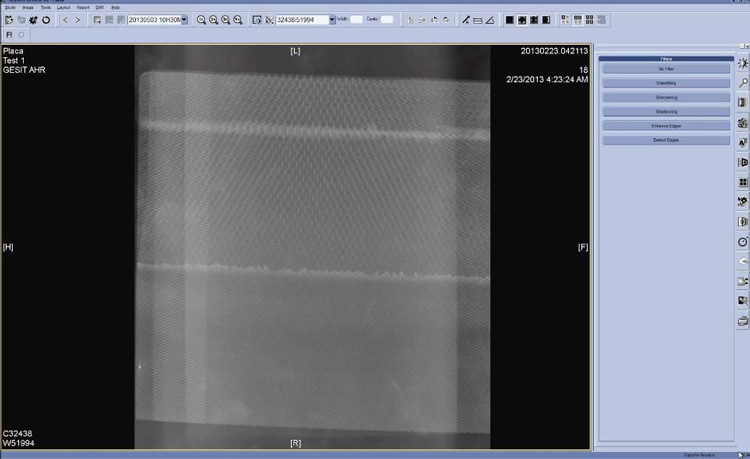The height and width of the screenshot is (459, 750).
Task: Apply the No Filter option
Action: pos(666,69)
